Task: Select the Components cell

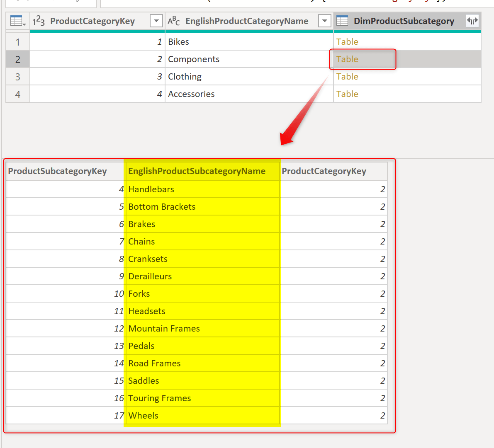Action: [x=194, y=59]
